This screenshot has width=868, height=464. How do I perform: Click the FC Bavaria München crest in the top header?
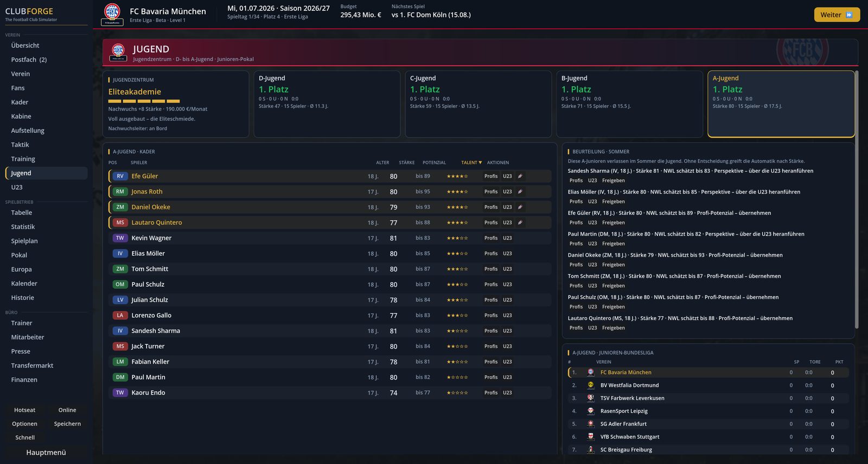[112, 14]
